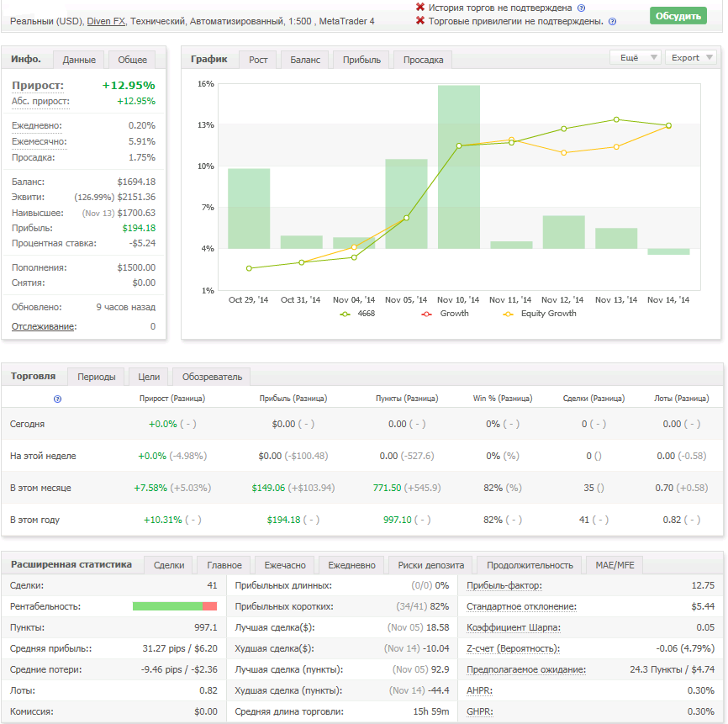Click the На этой неделе row label
The image size is (728, 724).
pos(43,456)
